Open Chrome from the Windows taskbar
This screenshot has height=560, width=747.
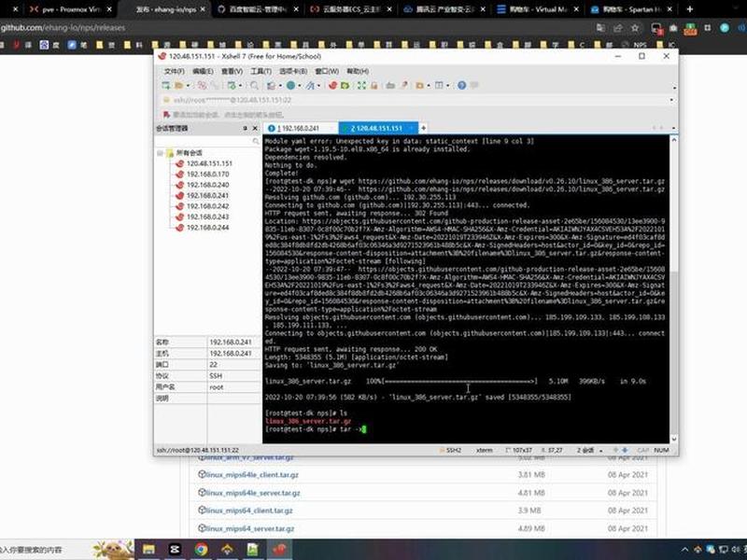[201, 550]
